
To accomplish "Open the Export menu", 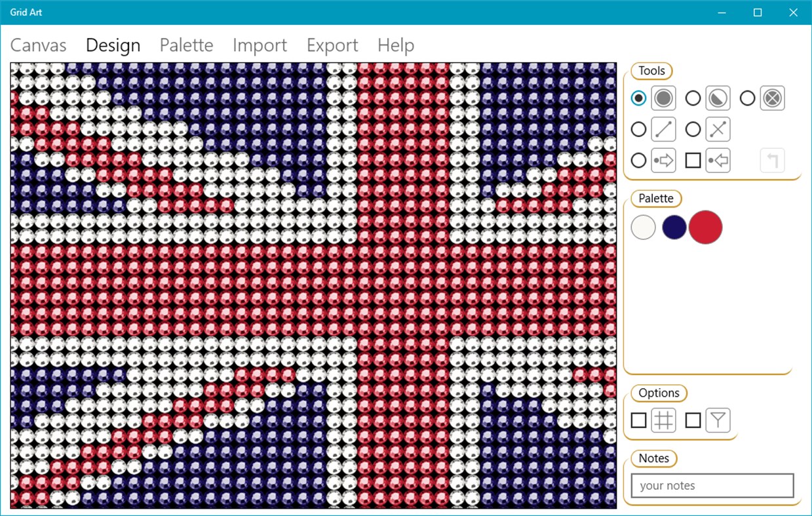I will (x=332, y=45).
